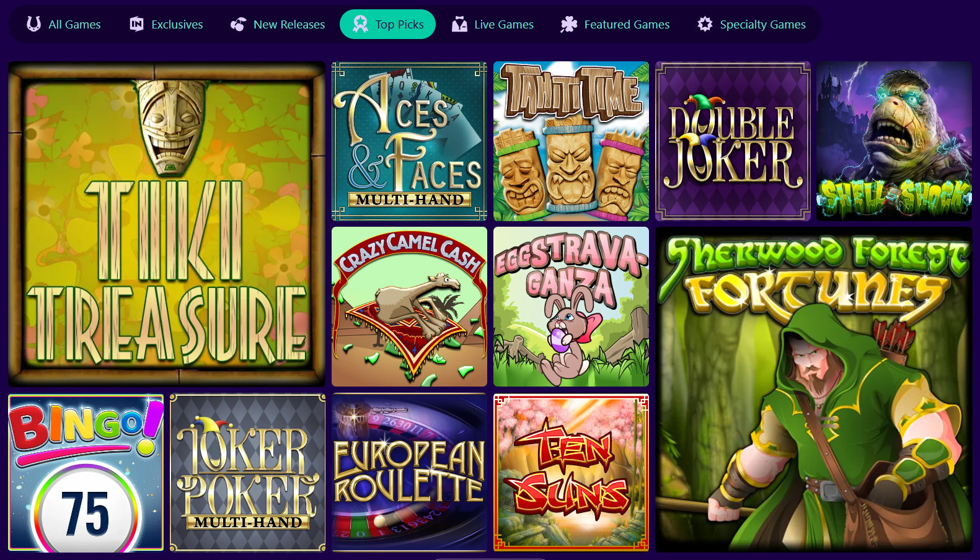Open Sherwood Forest Fortunes game

[814, 390]
